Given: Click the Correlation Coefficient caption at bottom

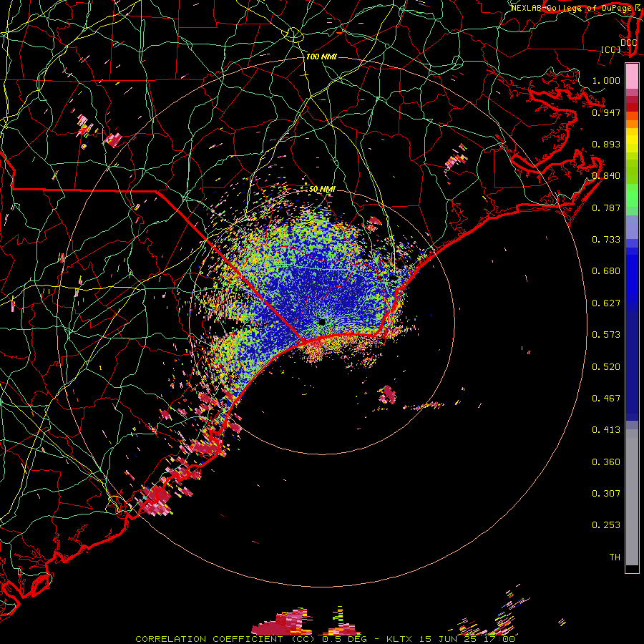Looking at the screenshot, I should [325, 639].
